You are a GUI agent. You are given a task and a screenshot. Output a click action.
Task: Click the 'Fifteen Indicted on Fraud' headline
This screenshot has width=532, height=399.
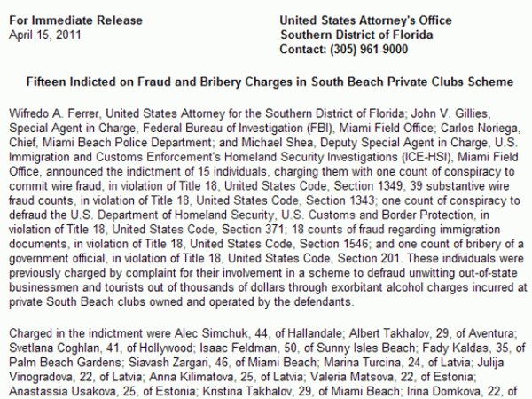coord(270,82)
